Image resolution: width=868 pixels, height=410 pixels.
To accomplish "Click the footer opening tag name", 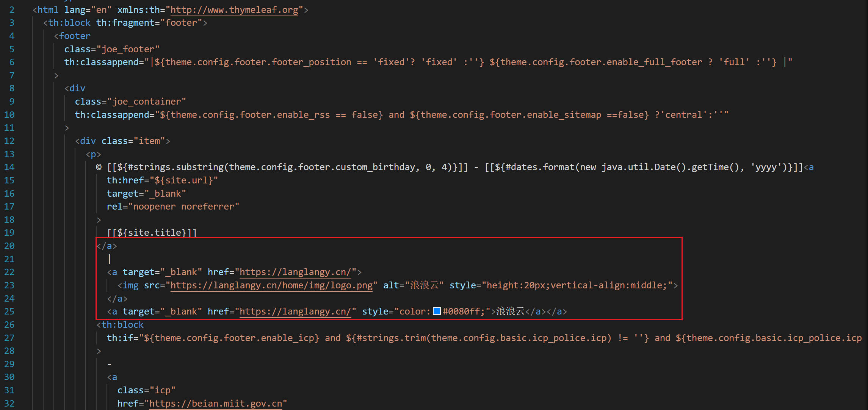I will tap(75, 36).
